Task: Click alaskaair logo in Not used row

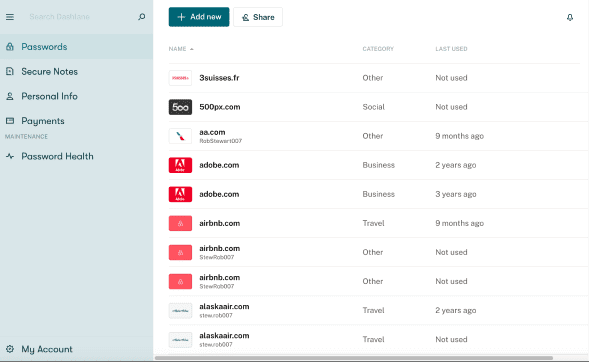Action: tap(180, 339)
